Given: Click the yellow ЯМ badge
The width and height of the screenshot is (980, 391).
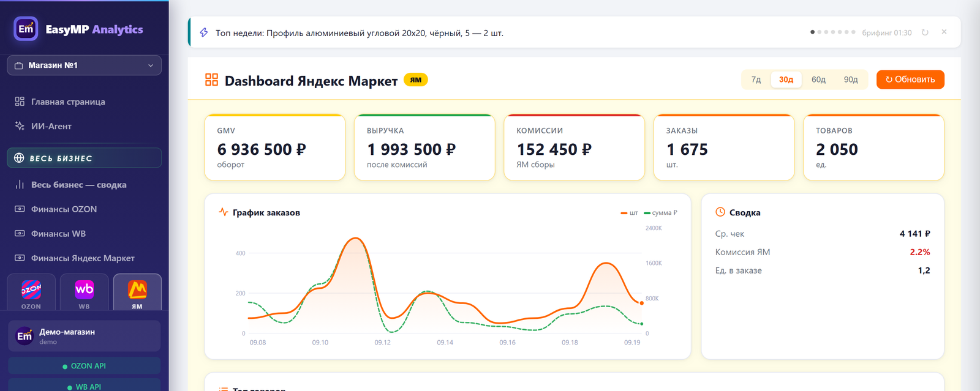Looking at the screenshot, I should coord(416,80).
